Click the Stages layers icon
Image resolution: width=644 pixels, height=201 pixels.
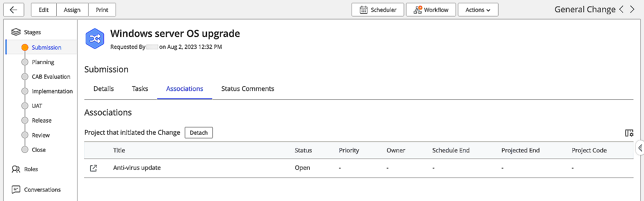(16, 32)
